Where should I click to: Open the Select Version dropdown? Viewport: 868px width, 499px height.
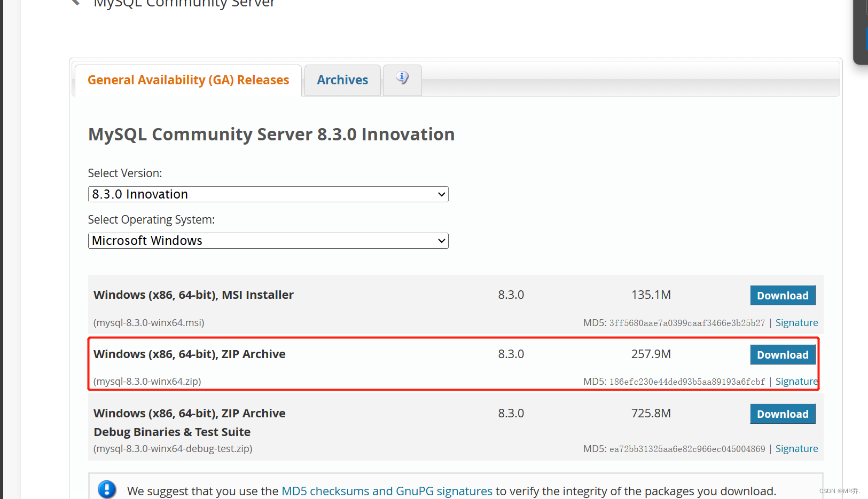(x=268, y=194)
